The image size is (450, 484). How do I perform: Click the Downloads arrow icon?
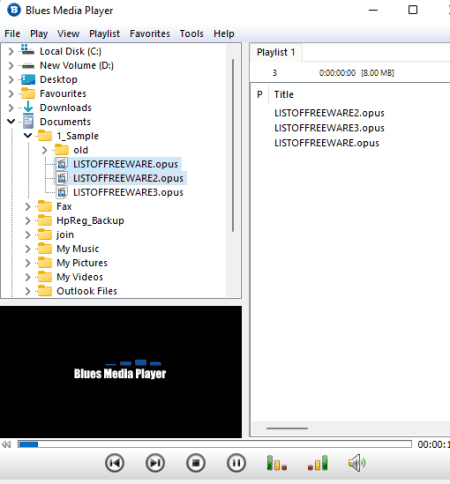pyautogui.click(x=28, y=107)
